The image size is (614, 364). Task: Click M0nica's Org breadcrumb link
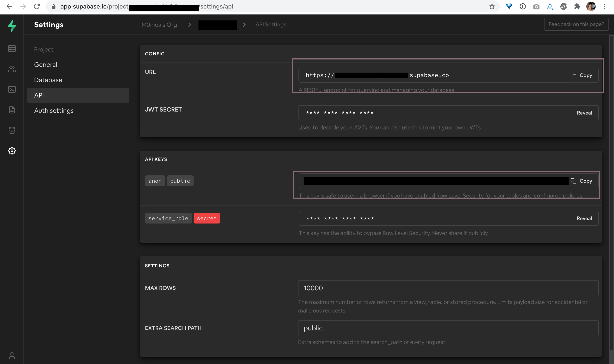[x=159, y=25]
